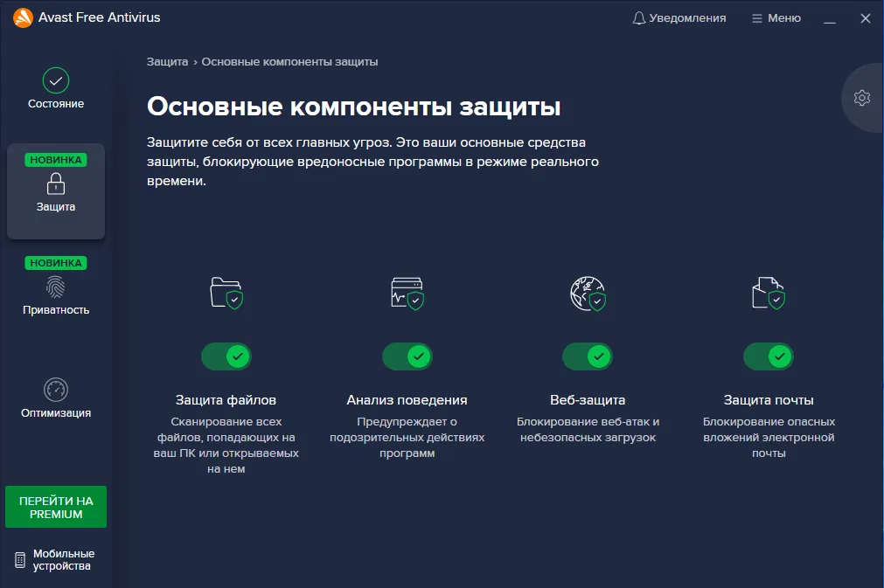
Task: Click description 'Предупреждает о подозрительных действиях' text
Action: (407, 437)
